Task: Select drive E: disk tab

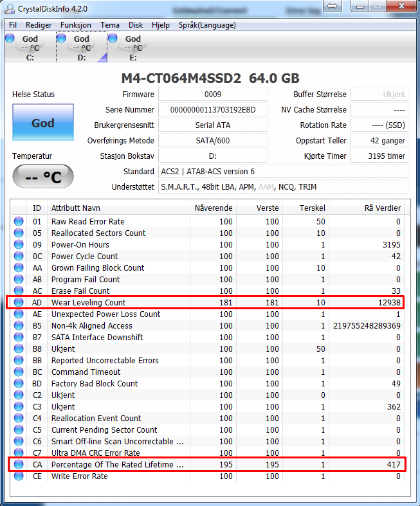Action: pyautogui.click(x=133, y=47)
